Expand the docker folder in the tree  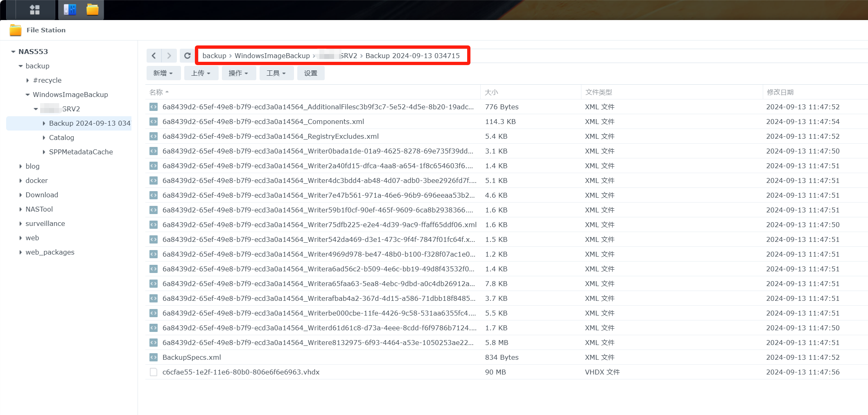pos(20,180)
